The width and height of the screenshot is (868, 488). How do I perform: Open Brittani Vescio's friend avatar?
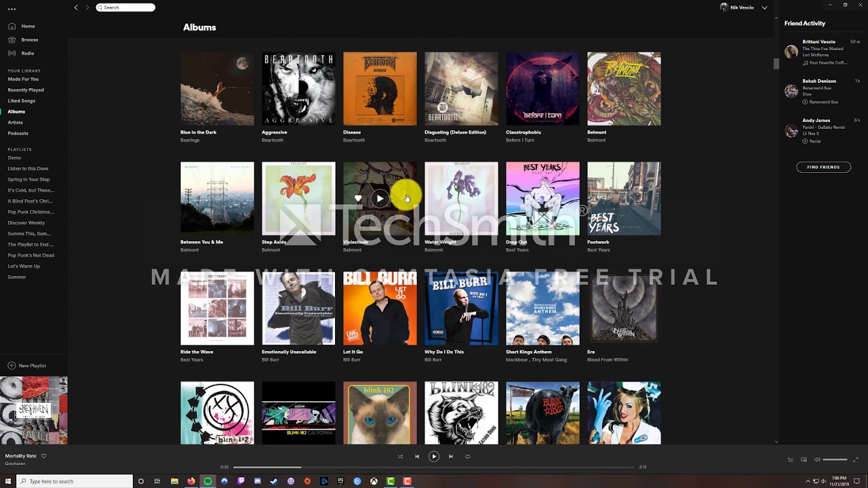(x=791, y=52)
